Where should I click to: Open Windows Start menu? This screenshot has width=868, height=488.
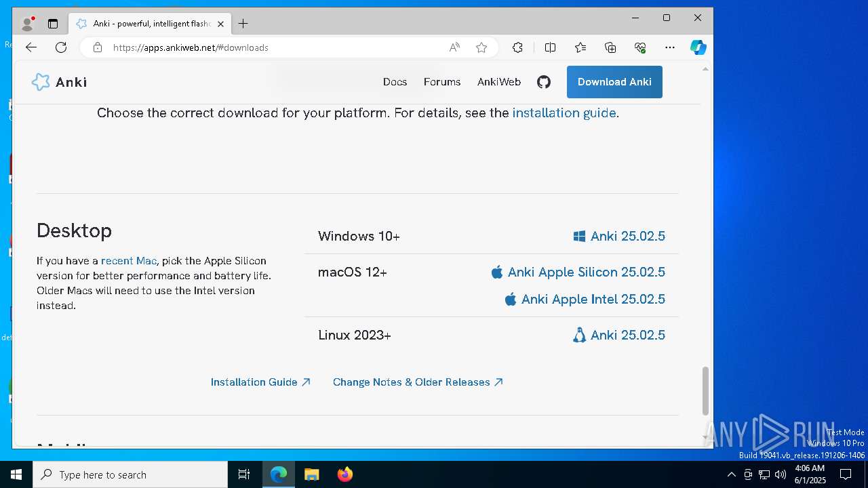point(16,474)
